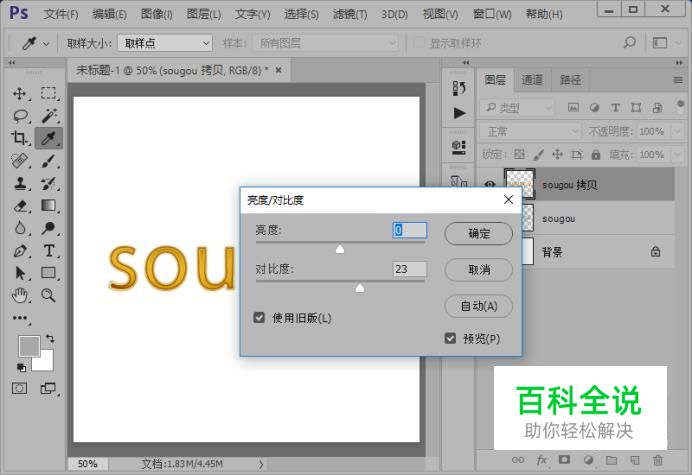Select the Rectangle shape tool
This screenshot has height=475, width=692.
(49, 273)
